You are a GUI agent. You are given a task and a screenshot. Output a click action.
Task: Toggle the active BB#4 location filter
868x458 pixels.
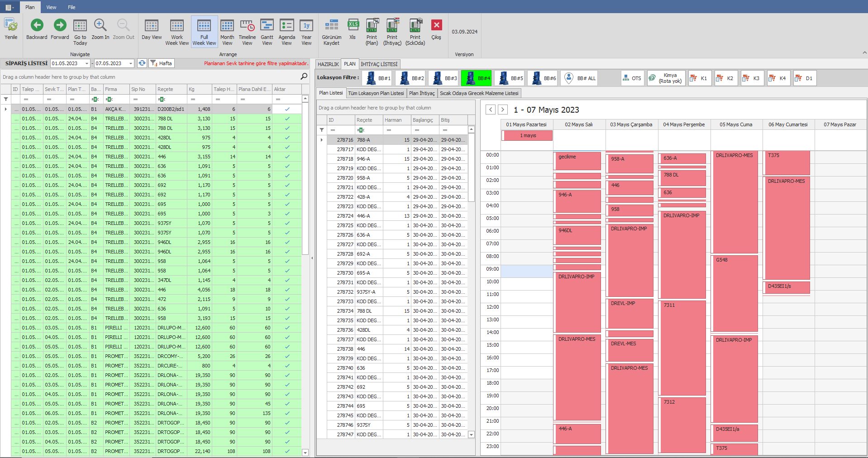pos(477,78)
